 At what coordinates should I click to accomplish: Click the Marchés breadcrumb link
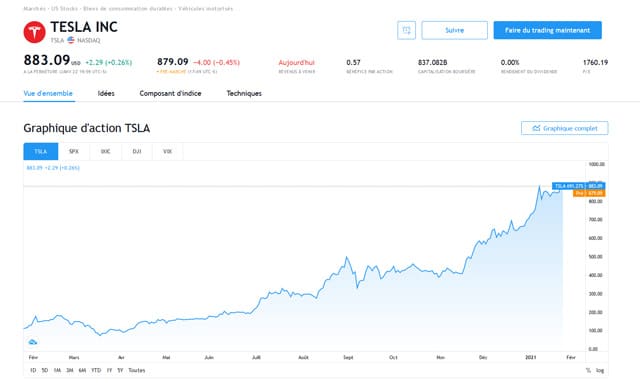pyautogui.click(x=34, y=9)
